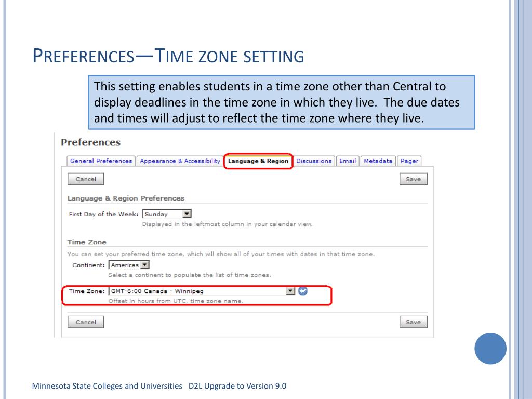This screenshot has width=532, height=399.
Task: Click the Americas continent selection
Action: pos(129,264)
